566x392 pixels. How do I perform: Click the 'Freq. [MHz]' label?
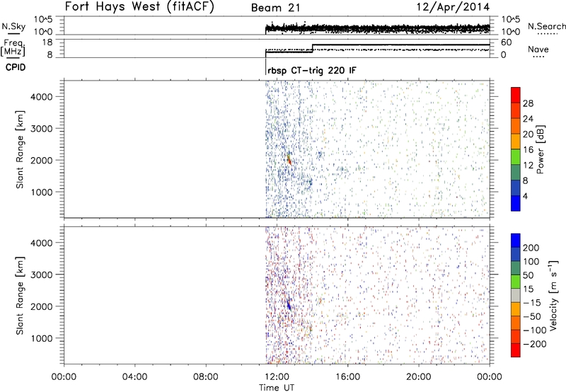13,47
